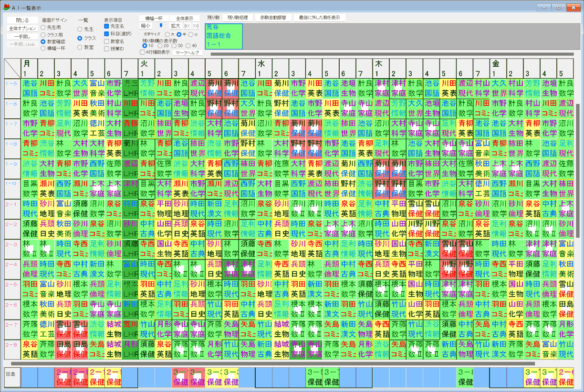This screenshot has width=584, height=392.
Task: Select the 1-10 class row header
Action: pos(12,189)
